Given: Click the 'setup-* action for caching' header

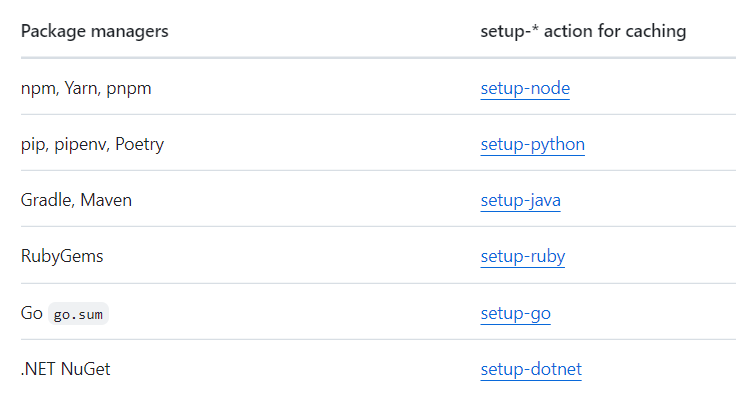Looking at the screenshot, I should 583,31.
